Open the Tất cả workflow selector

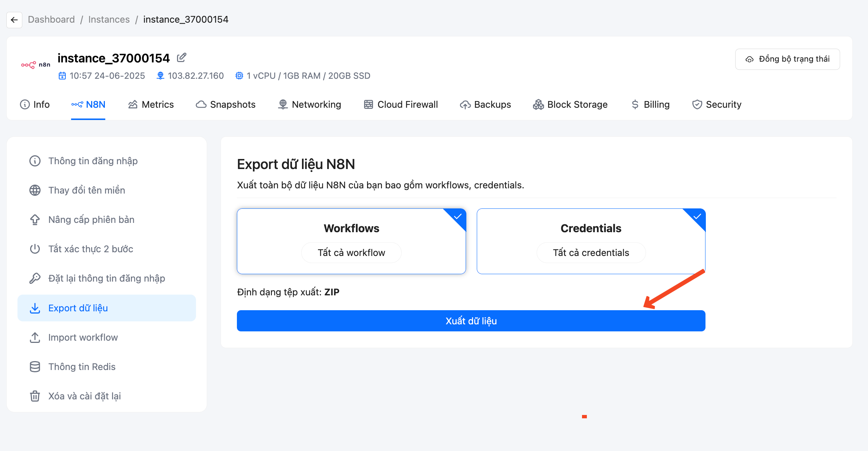pos(351,253)
